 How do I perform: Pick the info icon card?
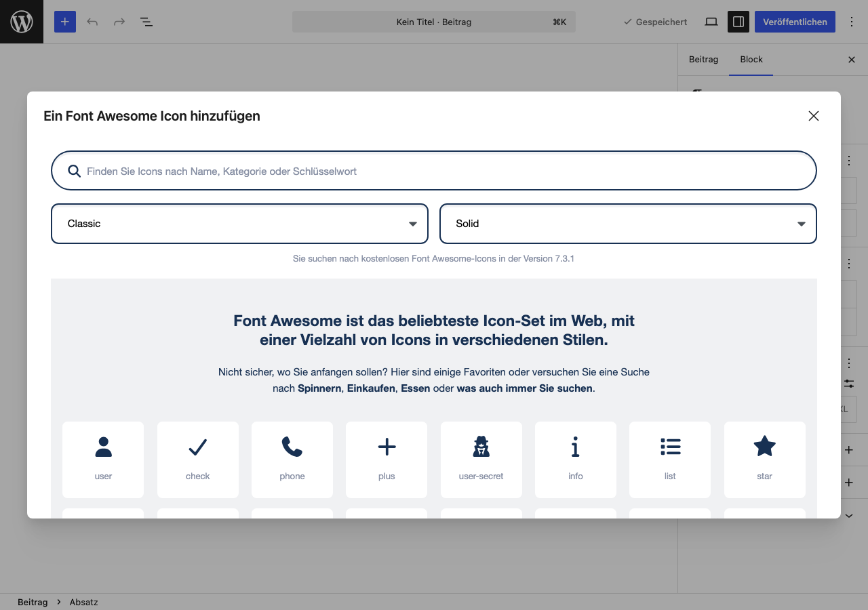pos(576,460)
